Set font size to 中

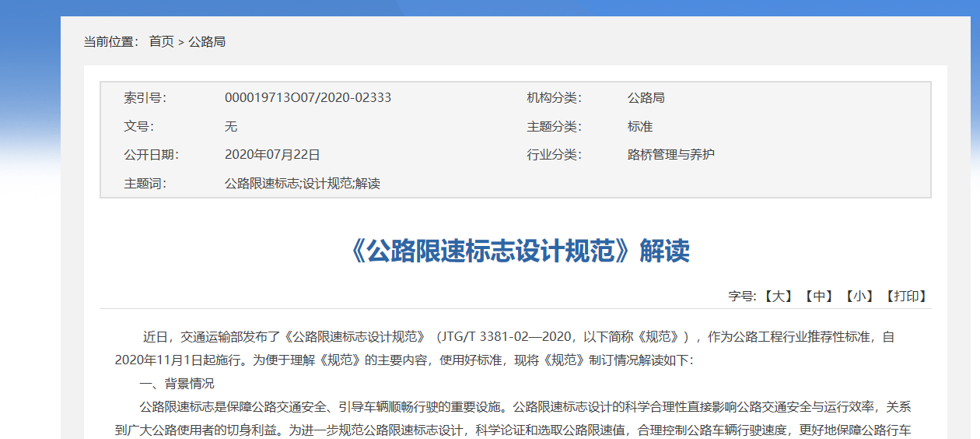click(x=819, y=296)
